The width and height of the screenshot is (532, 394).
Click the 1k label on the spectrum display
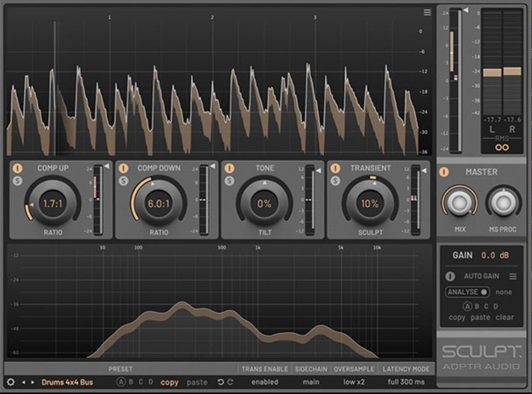pos(258,248)
